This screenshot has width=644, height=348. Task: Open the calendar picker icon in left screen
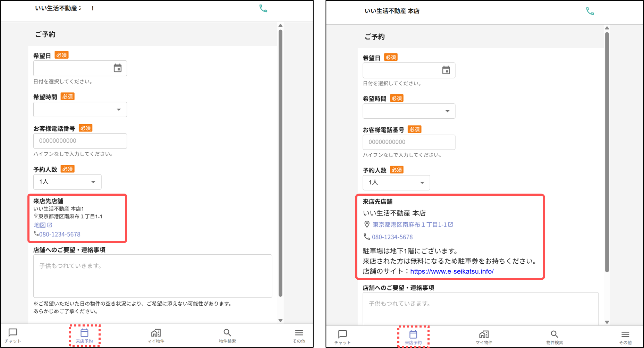tap(118, 68)
